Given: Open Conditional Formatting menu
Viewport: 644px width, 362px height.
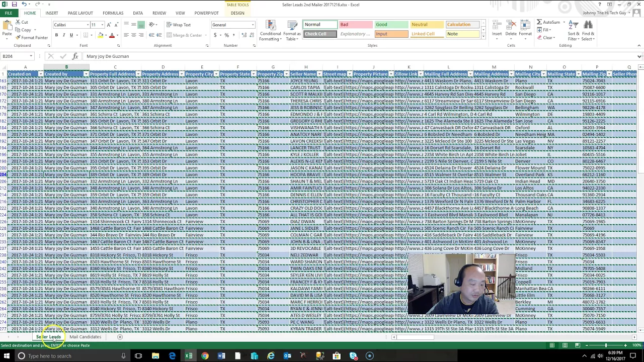Looking at the screenshot, I should [x=270, y=31].
